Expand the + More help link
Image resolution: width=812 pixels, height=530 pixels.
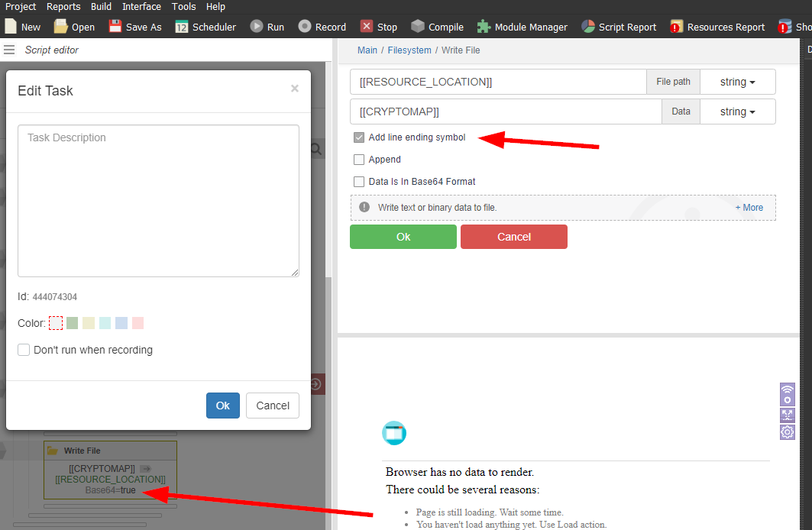[749, 208]
